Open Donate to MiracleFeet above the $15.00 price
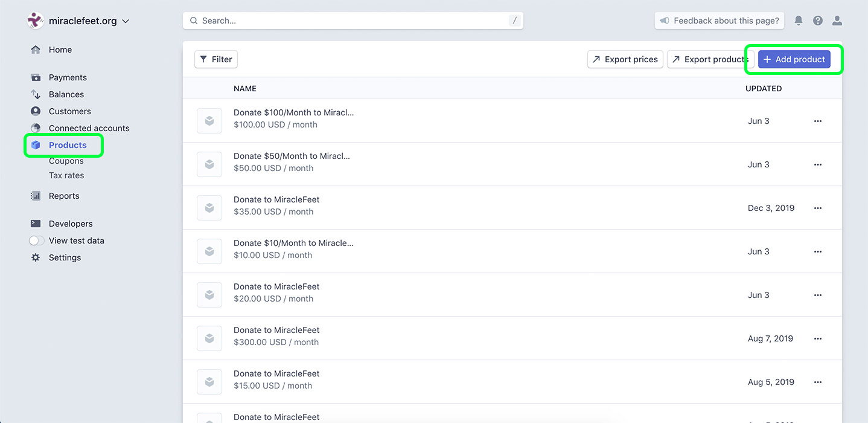This screenshot has width=868, height=423. coord(276,373)
